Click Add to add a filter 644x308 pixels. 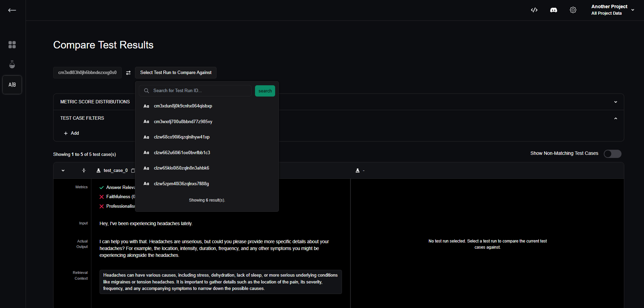72,133
